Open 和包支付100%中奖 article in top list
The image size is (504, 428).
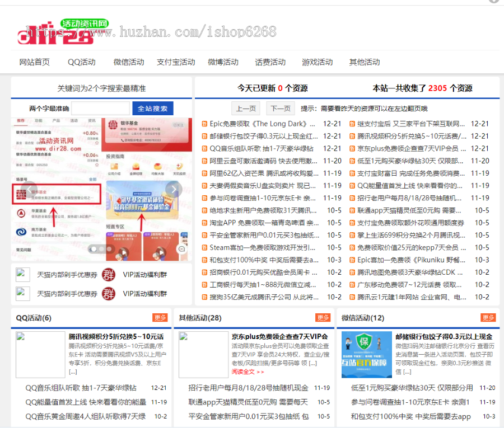[264, 260]
